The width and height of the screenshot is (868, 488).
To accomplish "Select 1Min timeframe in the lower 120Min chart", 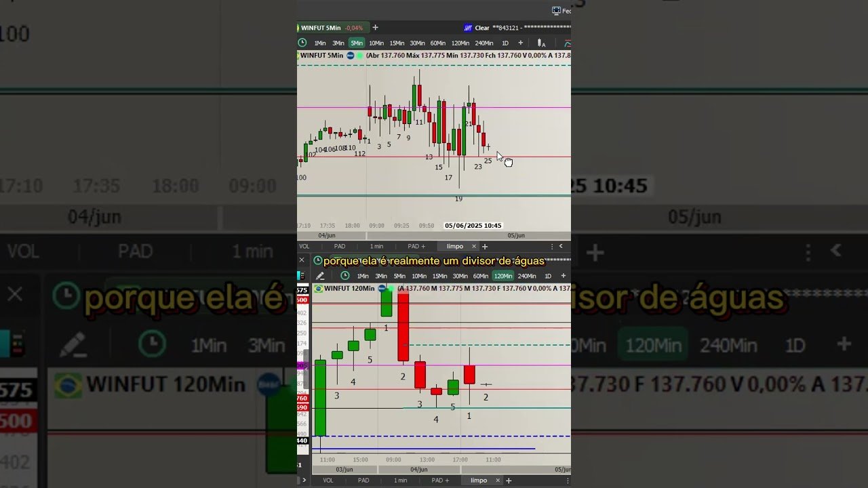I will coord(363,276).
